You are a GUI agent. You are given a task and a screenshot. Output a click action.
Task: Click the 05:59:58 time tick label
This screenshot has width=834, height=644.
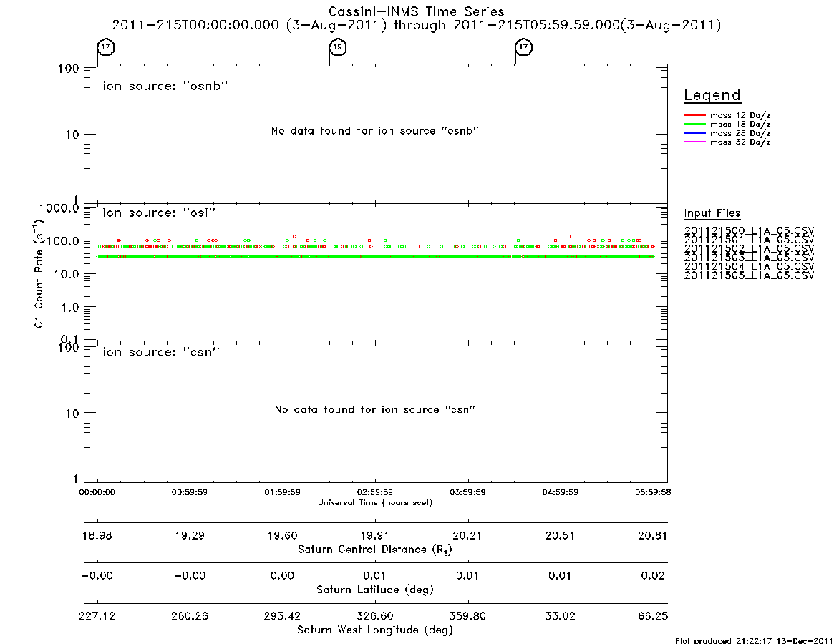pyautogui.click(x=653, y=492)
